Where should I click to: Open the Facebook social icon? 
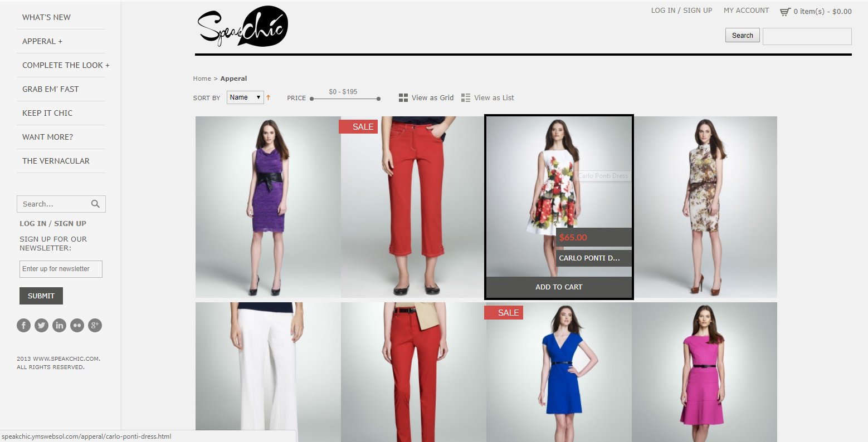pos(23,325)
